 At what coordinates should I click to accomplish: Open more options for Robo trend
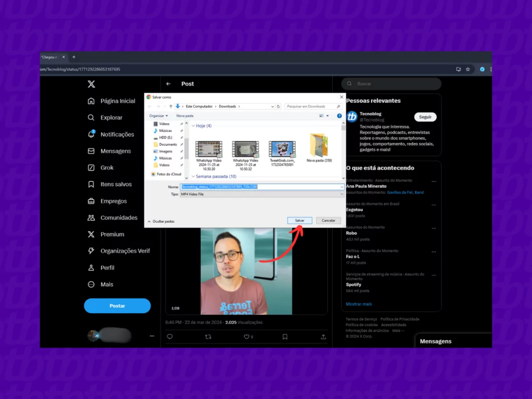tap(434, 228)
